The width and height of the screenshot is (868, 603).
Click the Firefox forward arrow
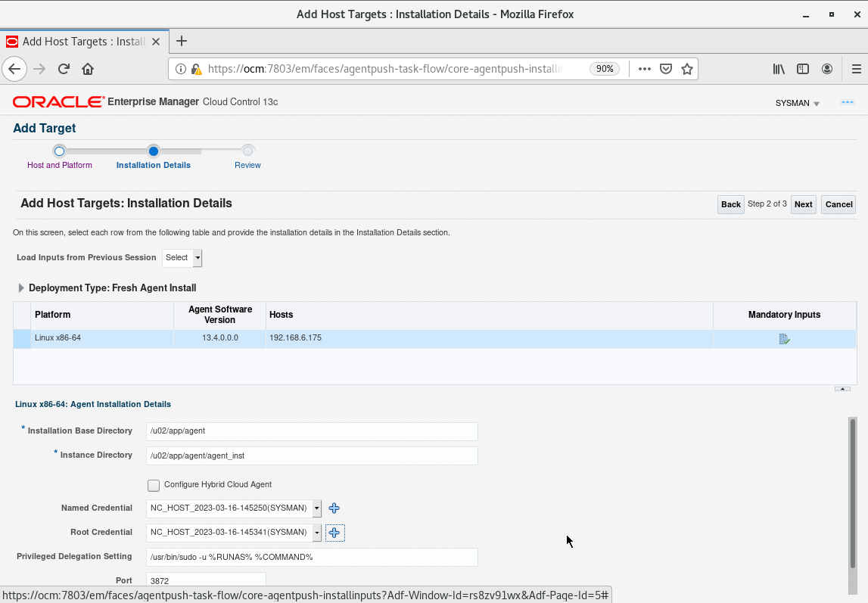39,69
